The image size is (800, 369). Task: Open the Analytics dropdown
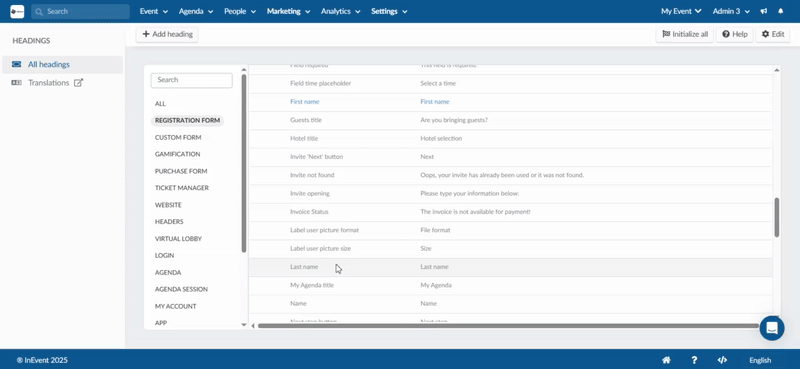click(x=340, y=11)
